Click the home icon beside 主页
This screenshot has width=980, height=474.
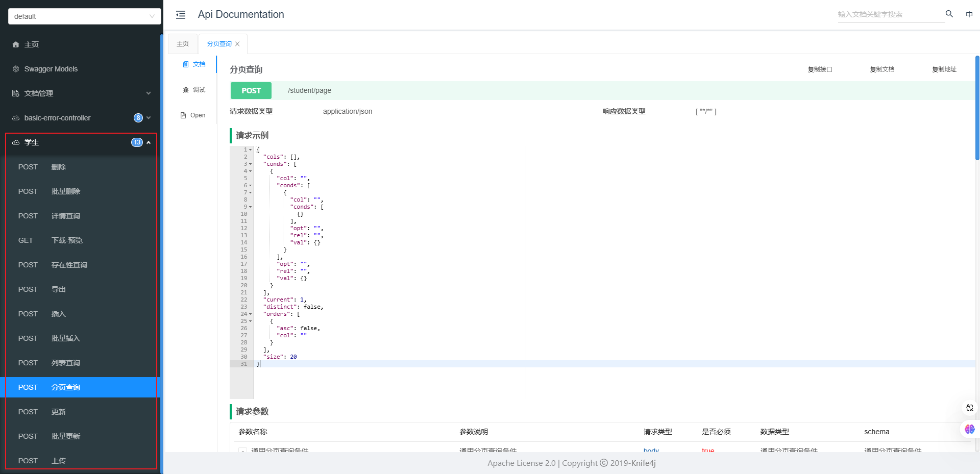16,44
